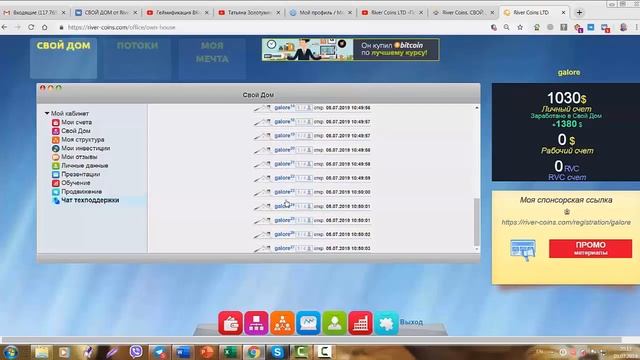Open Telegram from the taskbar
Image resolution: width=640 pixels, height=360 pixels.
point(159,352)
